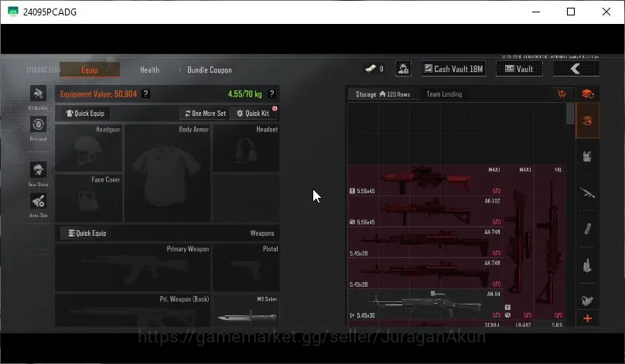The image size is (625, 364).
Task: Select the Pri. Weapon (Back) slot
Action: (x=133, y=311)
